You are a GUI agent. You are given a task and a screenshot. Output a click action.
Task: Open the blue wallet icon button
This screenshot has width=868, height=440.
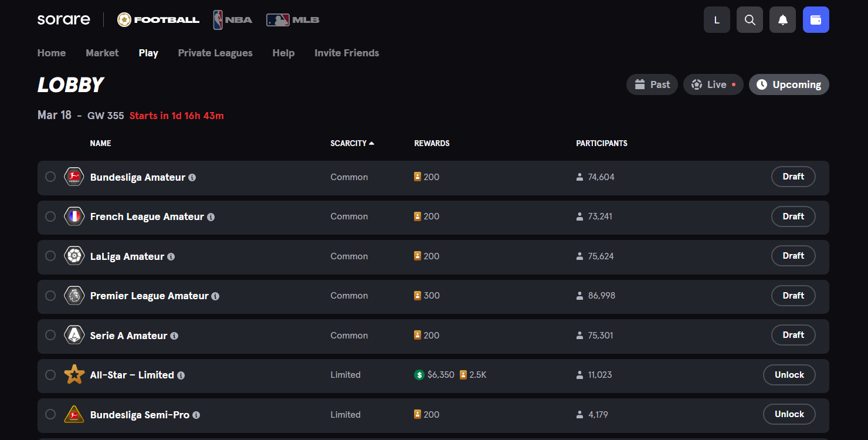point(816,20)
